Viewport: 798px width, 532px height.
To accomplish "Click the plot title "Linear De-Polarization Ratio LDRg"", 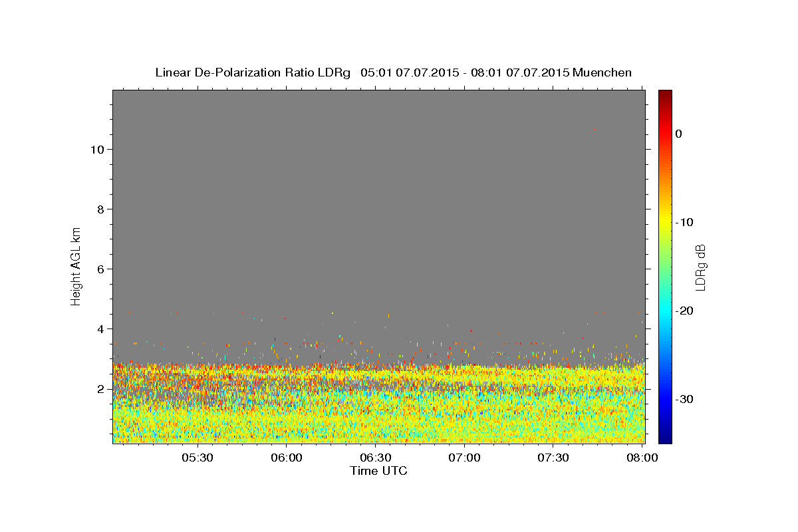I will (x=253, y=72).
